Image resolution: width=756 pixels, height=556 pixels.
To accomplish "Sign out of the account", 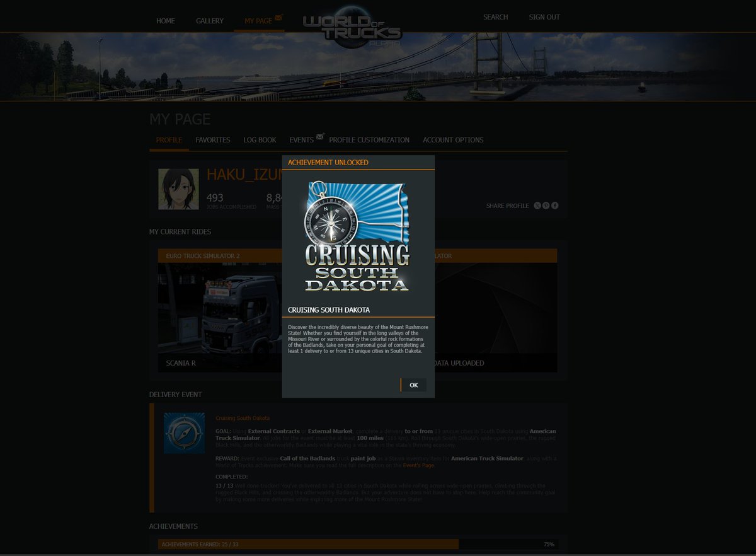I will (544, 17).
